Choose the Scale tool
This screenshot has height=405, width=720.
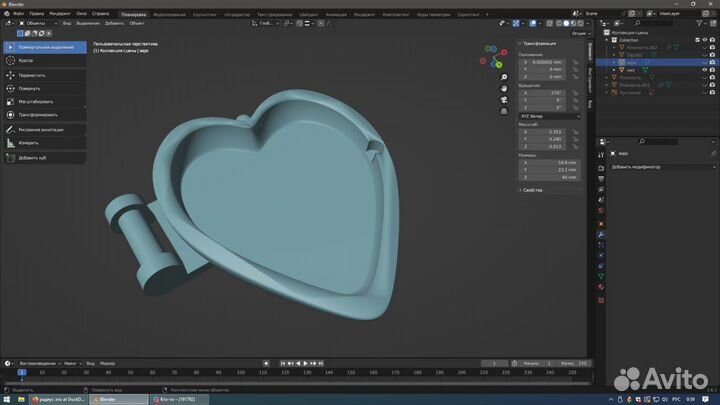pyautogui.click(x=45, y=102)
